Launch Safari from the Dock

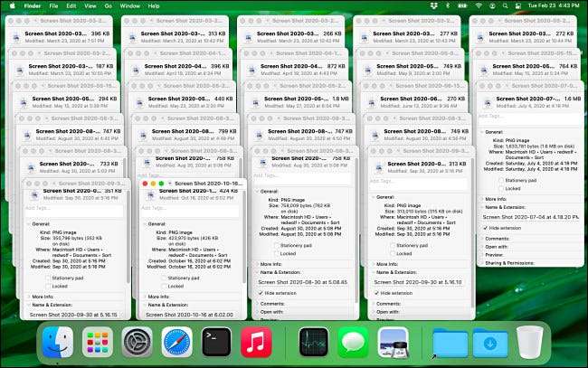(x=178, y=344)
